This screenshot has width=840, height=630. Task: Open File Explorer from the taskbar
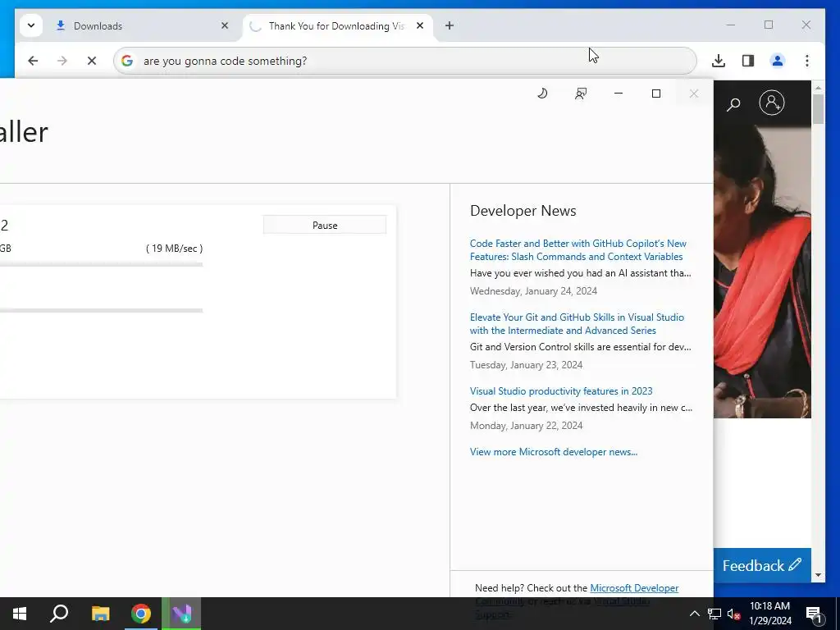pos(100,614)
